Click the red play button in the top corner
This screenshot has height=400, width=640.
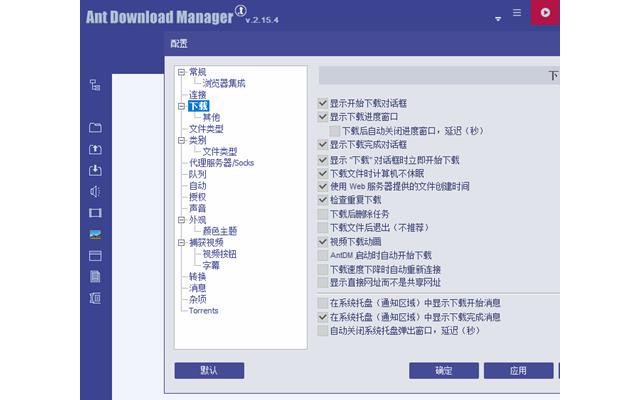pyautogui.click(x=545, y=13)
